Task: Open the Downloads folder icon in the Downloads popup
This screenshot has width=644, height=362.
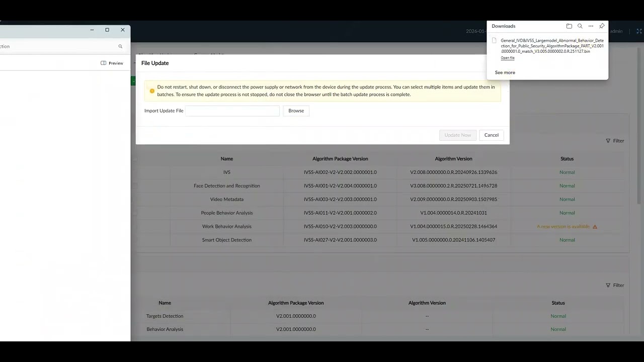Action: pyautogui.click(x=569, y=26)
